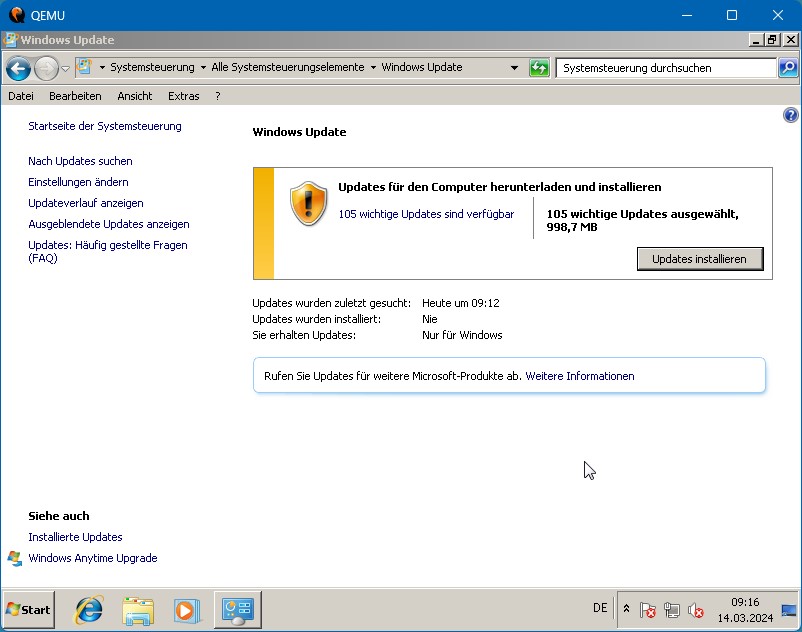This screenshot has height=632, width=802.
Task: Launch Windows Media Player from taskbar
Action: (187, 610)
